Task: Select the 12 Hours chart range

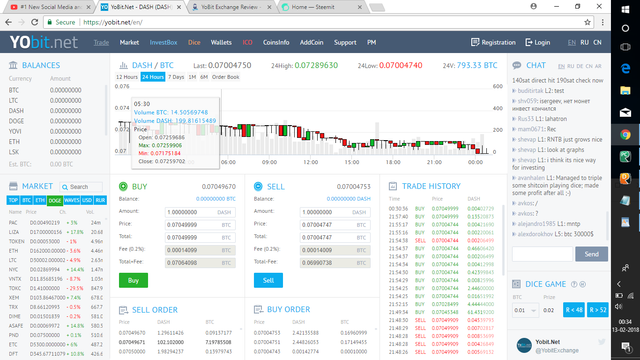Action: click(x=127, y=77)
